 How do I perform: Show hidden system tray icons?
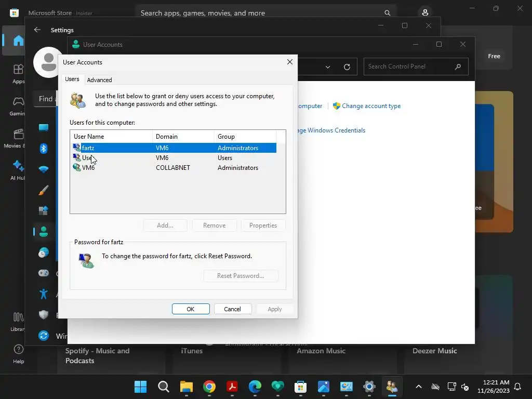[x=419, y=387]
